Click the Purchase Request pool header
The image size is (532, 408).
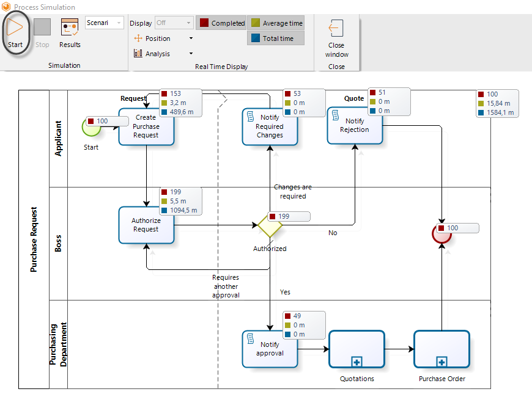point(34,239)
